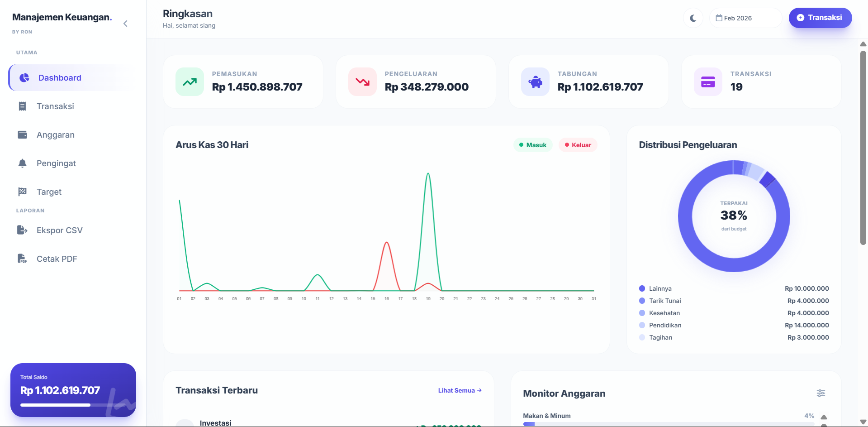Open the Feb 2026 month picker
868x427 pixels.
click(745, 18)
